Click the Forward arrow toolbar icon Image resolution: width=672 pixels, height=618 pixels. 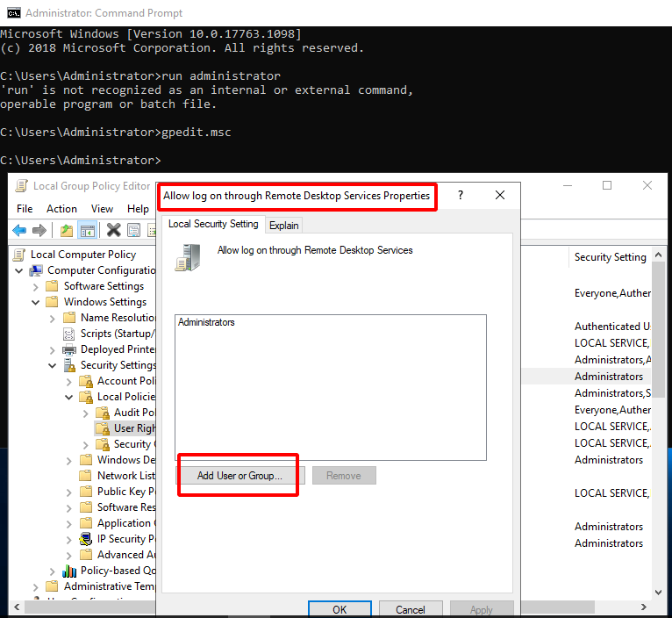(x=39, y=230)
